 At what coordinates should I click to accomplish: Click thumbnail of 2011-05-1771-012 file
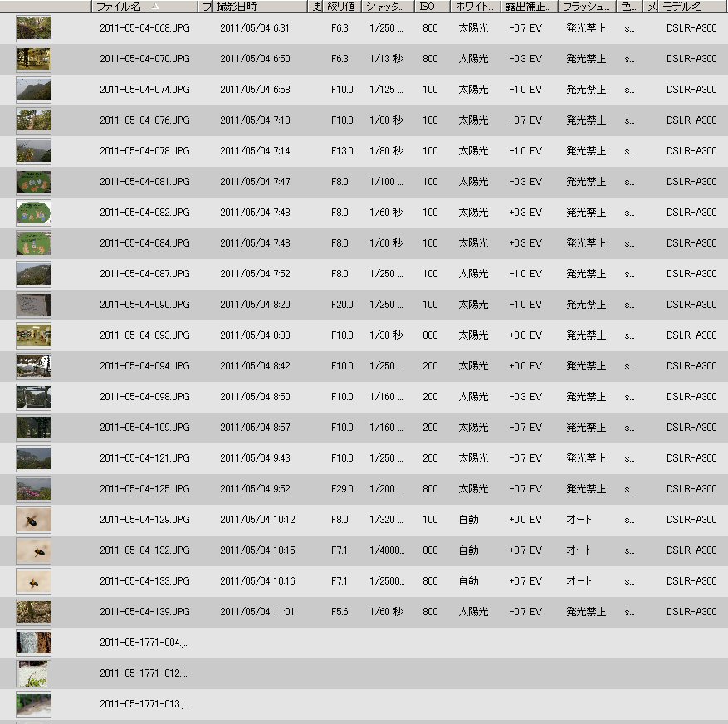pos(33,673)
